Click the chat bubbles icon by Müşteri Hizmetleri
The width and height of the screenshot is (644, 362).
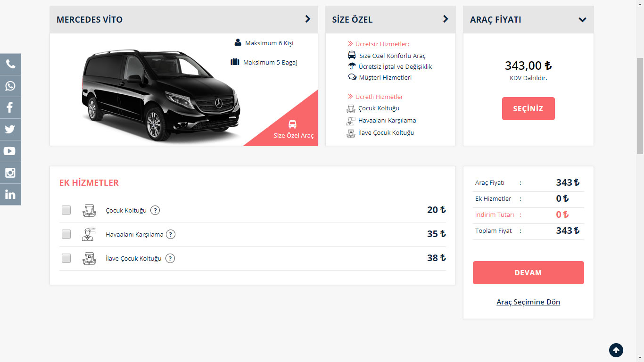[x=352, y=77]
